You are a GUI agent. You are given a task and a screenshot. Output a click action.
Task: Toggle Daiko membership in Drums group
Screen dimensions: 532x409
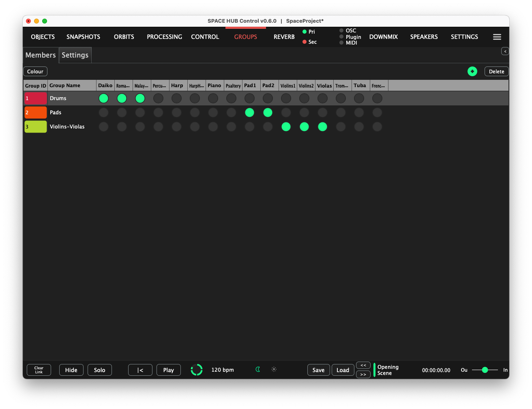pyautogui.click(x=103, y=98)
